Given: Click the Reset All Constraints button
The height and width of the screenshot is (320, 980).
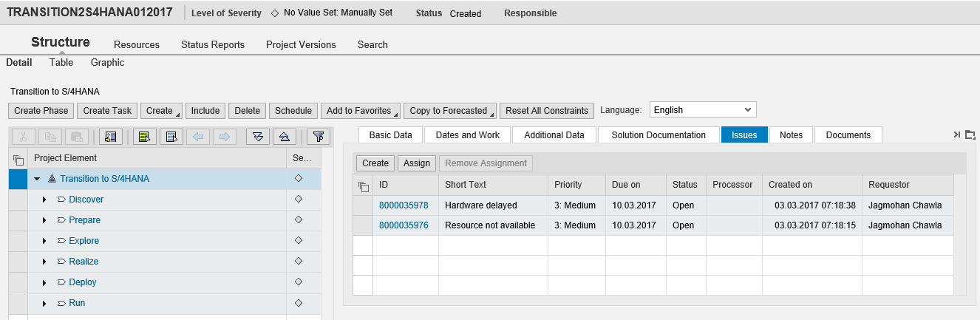Looking at the screenshot, I should click(547, 111).
